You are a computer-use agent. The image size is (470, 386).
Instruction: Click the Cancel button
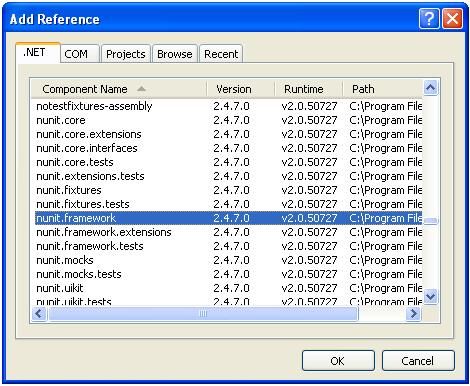pos(418,361)
